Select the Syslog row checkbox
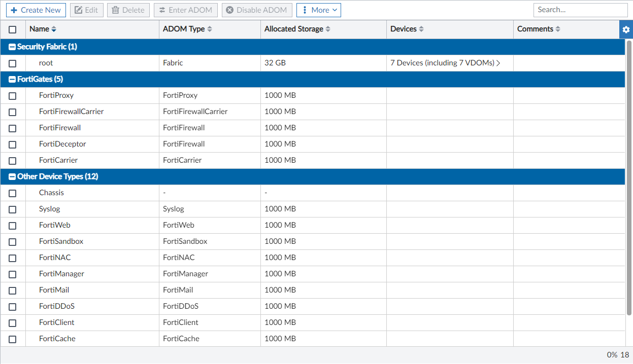 (13, 209)
